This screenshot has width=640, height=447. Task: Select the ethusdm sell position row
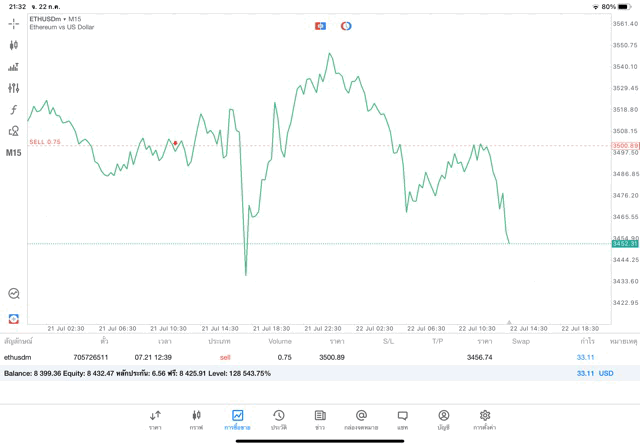[x=300, y=357]
